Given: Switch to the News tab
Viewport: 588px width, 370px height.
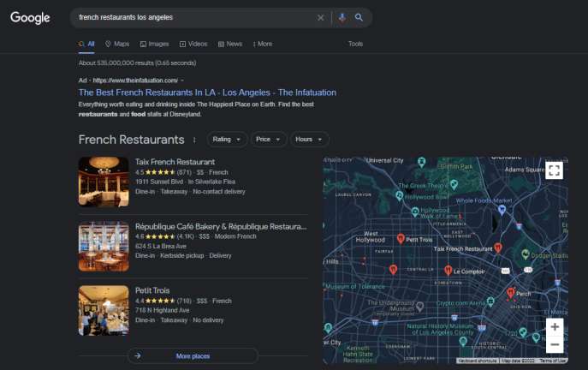Looking at the screenshot, I should tap(230, 44).
